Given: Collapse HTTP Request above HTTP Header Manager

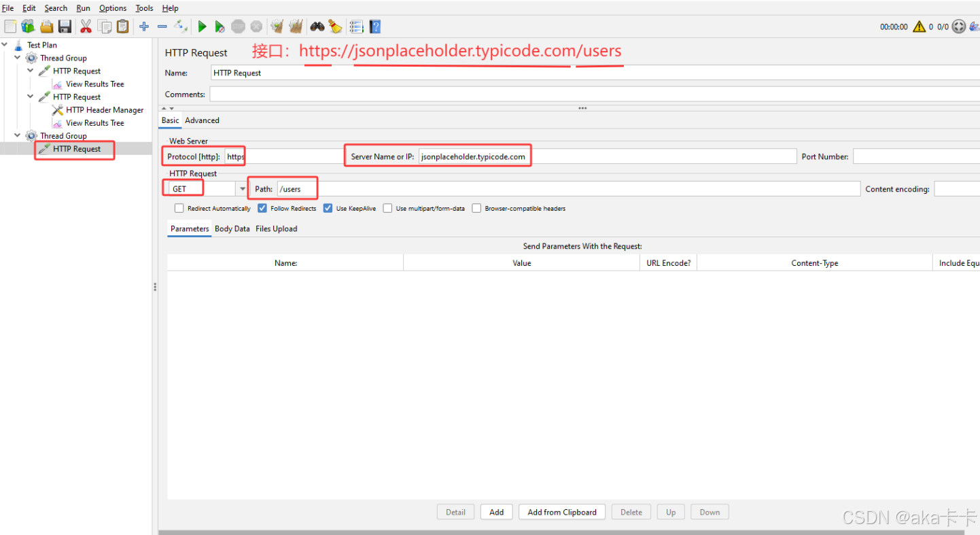Looking at the screenshot, I should tap(31, 97).
